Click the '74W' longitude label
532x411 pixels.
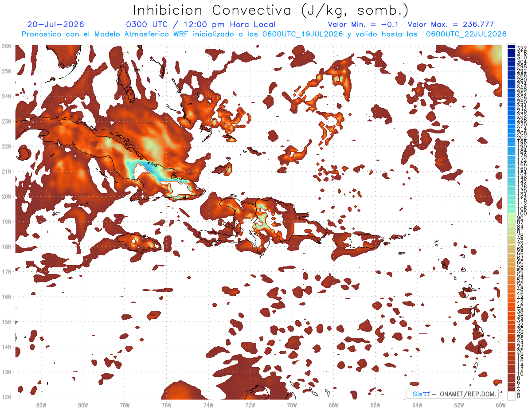[208, 405]
